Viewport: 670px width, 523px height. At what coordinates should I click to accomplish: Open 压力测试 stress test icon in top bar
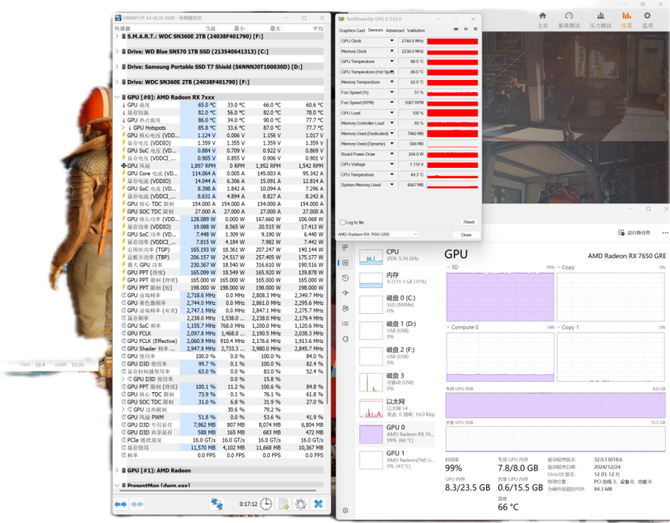(x=601, y=19)
